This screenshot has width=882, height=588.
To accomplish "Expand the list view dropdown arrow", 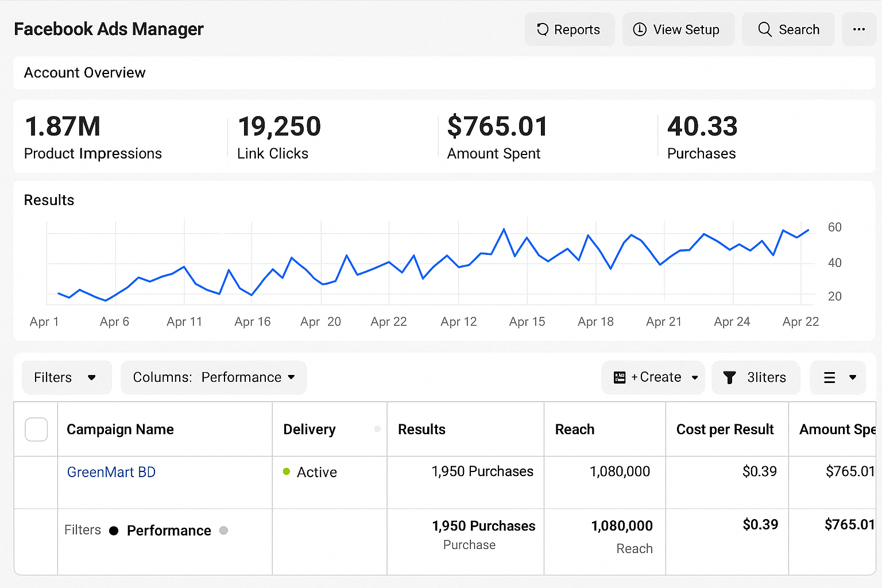I will 853,377.
